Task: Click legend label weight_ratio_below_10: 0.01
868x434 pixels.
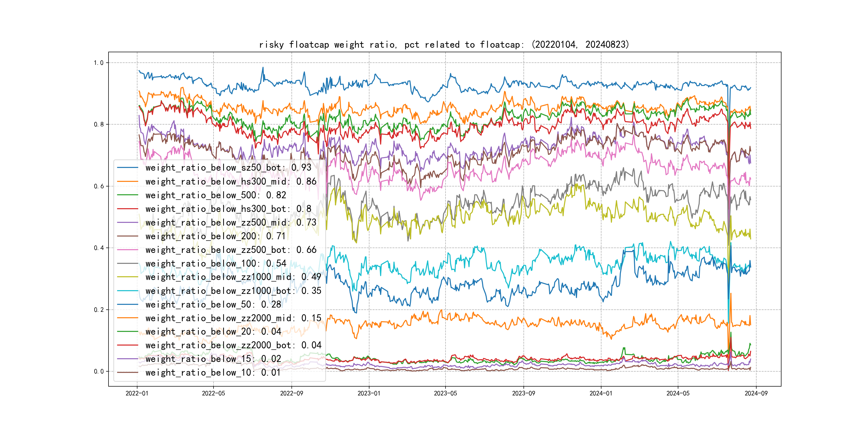Action: [213, 372]
